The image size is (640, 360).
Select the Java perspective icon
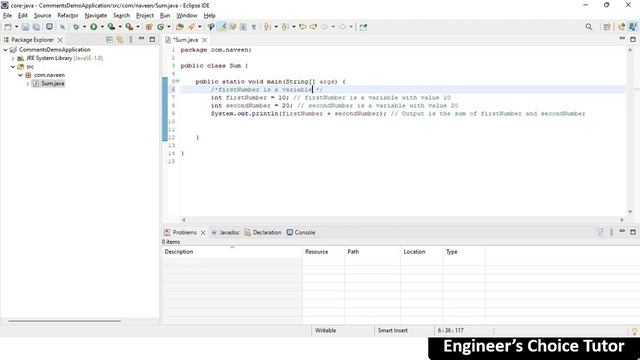click(633, 27)
